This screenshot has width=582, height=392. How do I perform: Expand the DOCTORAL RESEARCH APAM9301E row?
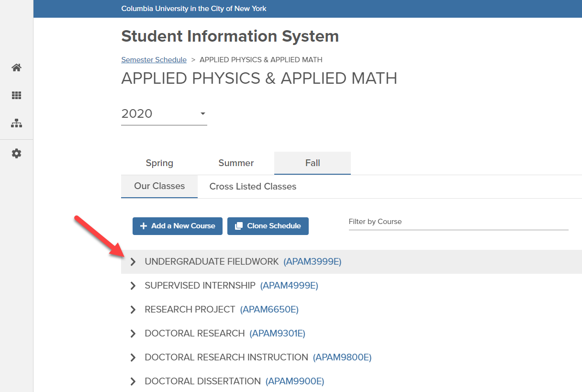tap(133, 334)
